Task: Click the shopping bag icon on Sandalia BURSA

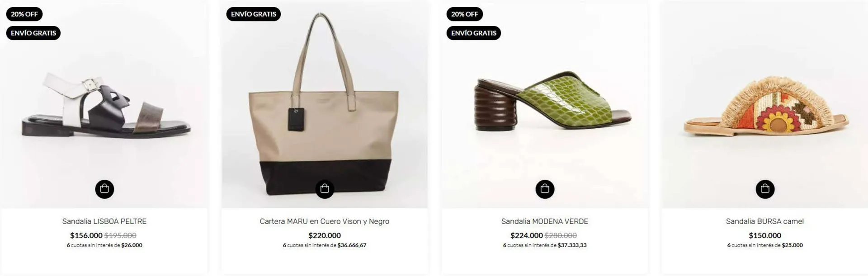Action: [x=765, y=189]
